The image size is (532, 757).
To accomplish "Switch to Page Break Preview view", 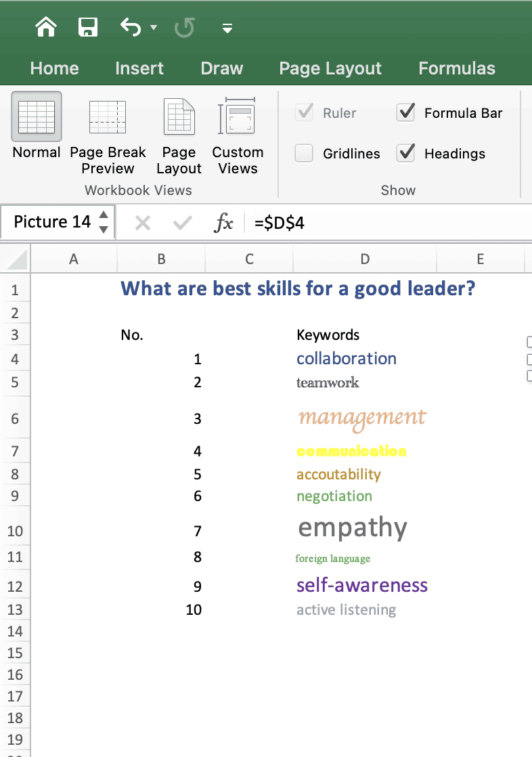I will pos(108,137).
